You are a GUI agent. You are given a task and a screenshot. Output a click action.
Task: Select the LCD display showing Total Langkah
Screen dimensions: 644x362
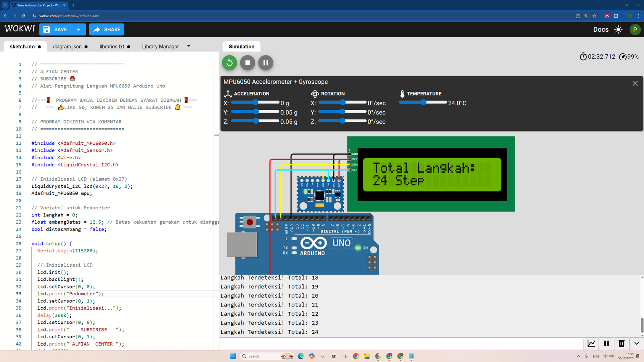pyautogui.click(x=431, y=174)
